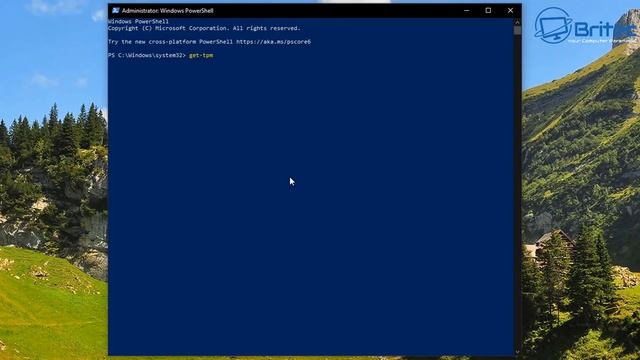The width and height of the screenshot is (640, 360).
Task: Click the scrollbar down arrow in PowerShell
Action: point(518,351)
